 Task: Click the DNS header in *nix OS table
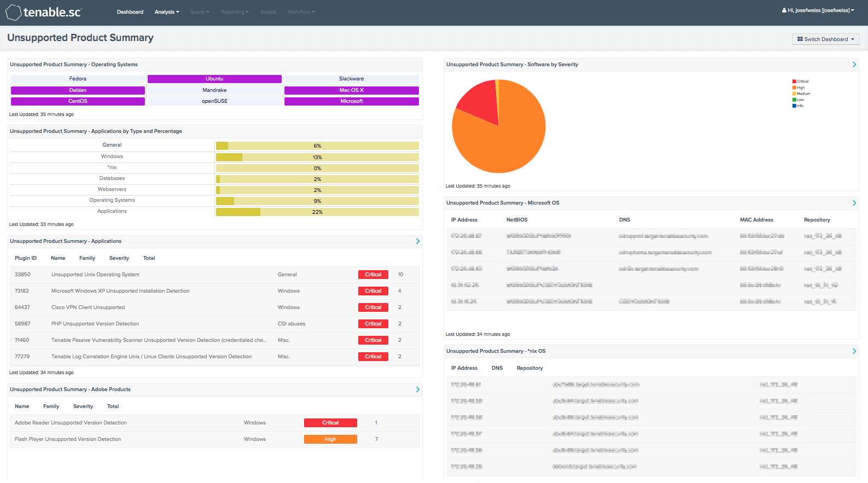pyautogui.click(x=497, y=368)
